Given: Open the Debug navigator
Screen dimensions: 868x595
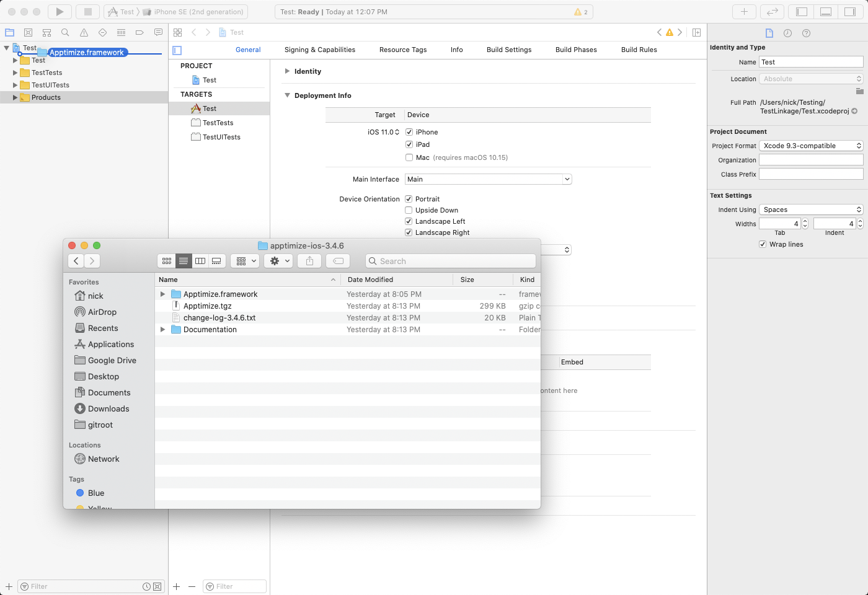Looking at the screenshot, I should pos(121,32).
